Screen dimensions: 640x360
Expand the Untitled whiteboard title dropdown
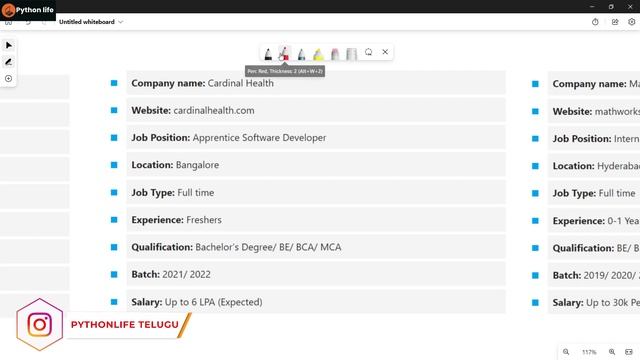pyautogui.click(x=120, y=22)
